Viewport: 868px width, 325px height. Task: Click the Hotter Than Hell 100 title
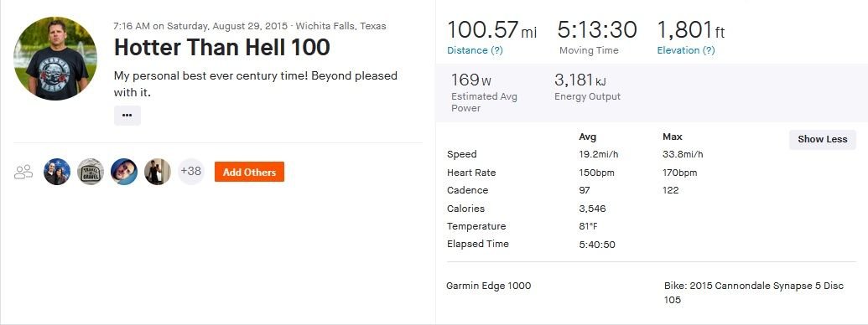pos(222,48)
